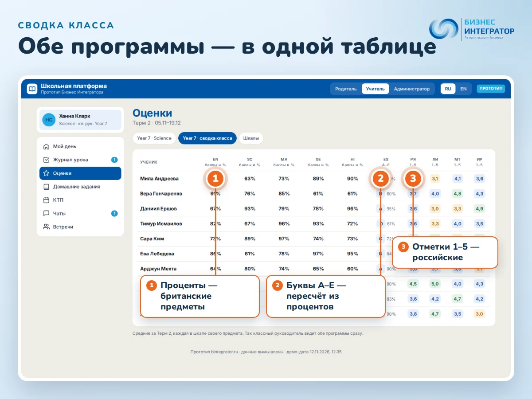
Task: Open the Ханна Кларк profile card
Action: click(80, 120)
